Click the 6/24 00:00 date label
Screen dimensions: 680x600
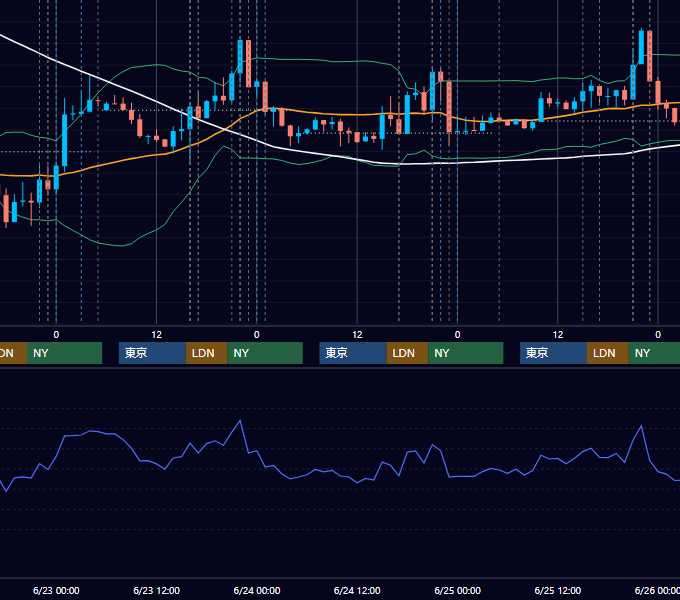(257, 590)
